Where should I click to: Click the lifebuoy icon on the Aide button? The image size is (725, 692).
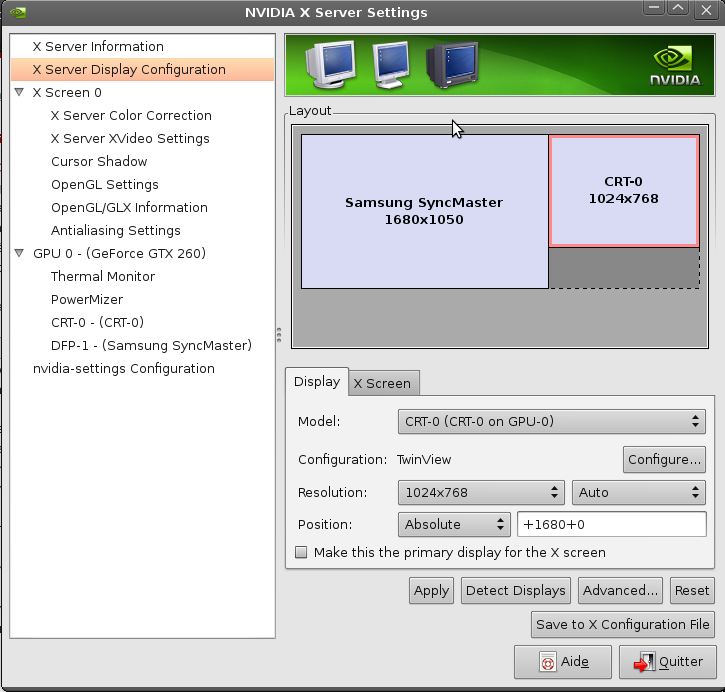pyautogui.click(x=547, y=662)
